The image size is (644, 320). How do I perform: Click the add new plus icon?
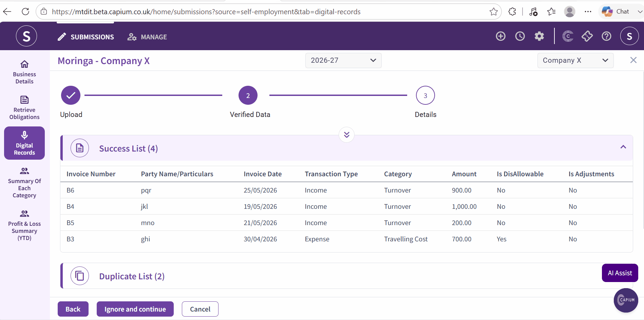click(500, 36)
